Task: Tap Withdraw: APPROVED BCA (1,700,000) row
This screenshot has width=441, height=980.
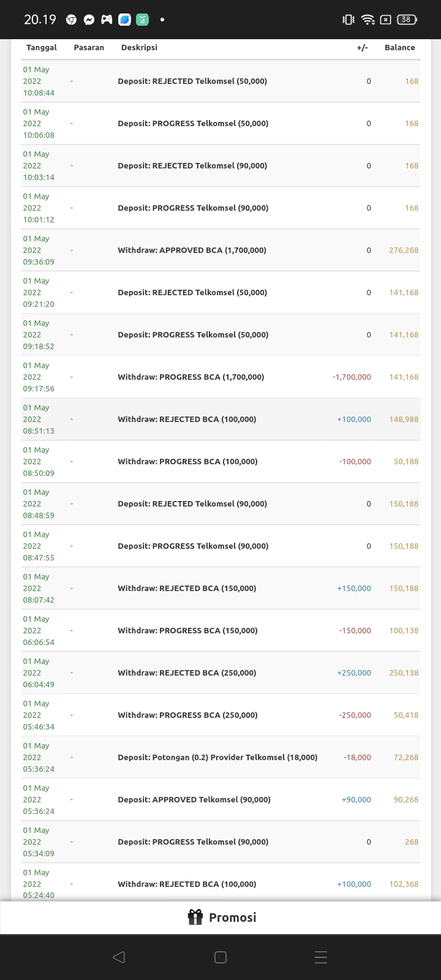Action: (192, 250)
